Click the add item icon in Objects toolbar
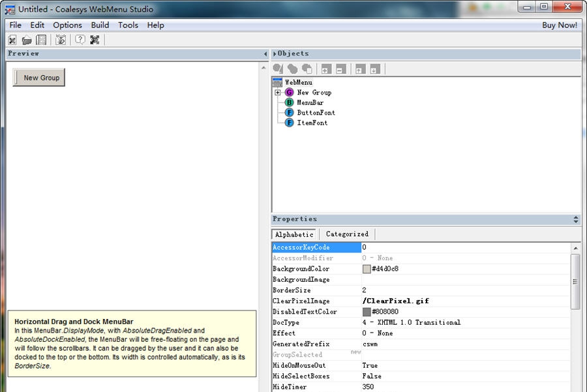This screenshot has height=392, width=587. pos(325,68)
